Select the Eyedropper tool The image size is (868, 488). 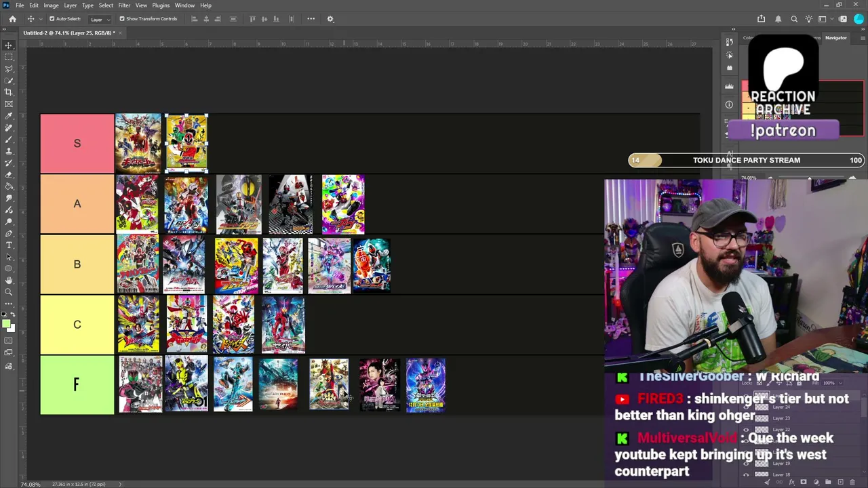tap(9, 116)
